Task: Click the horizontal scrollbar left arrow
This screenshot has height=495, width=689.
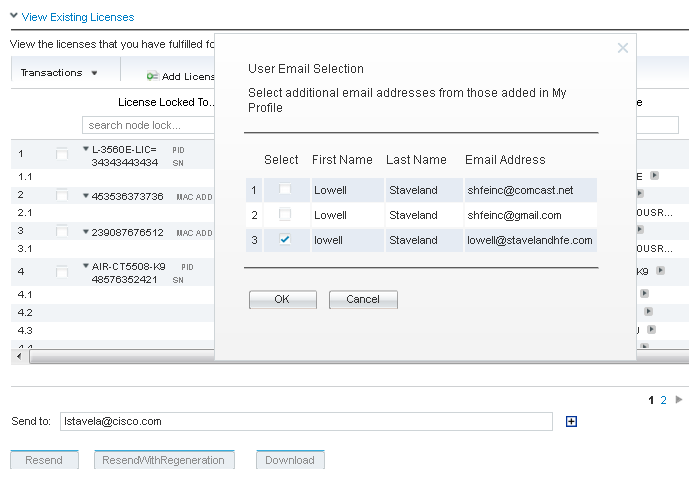Action: (x=17, y=356)
